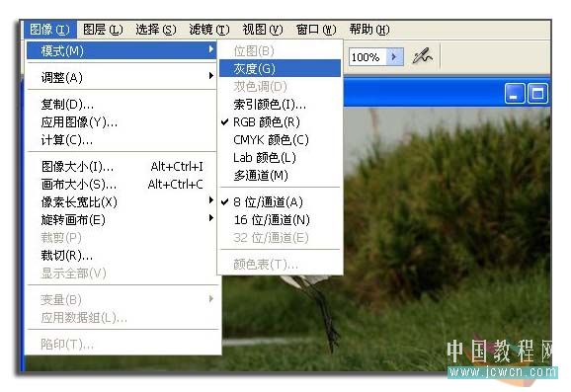The image size is (571, 392).
Task: Choose 复制(D)... from the menu
Action: (122, 104)
